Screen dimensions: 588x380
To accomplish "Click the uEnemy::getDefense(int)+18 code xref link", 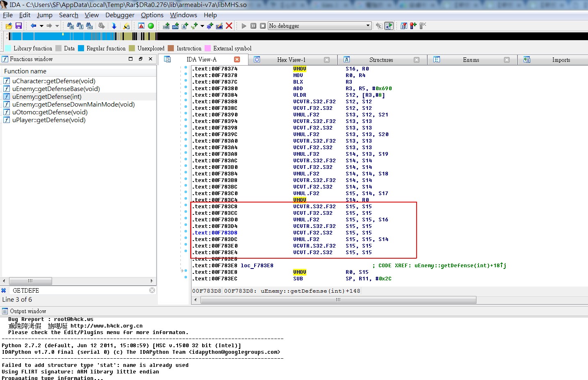I will point(460,266).
